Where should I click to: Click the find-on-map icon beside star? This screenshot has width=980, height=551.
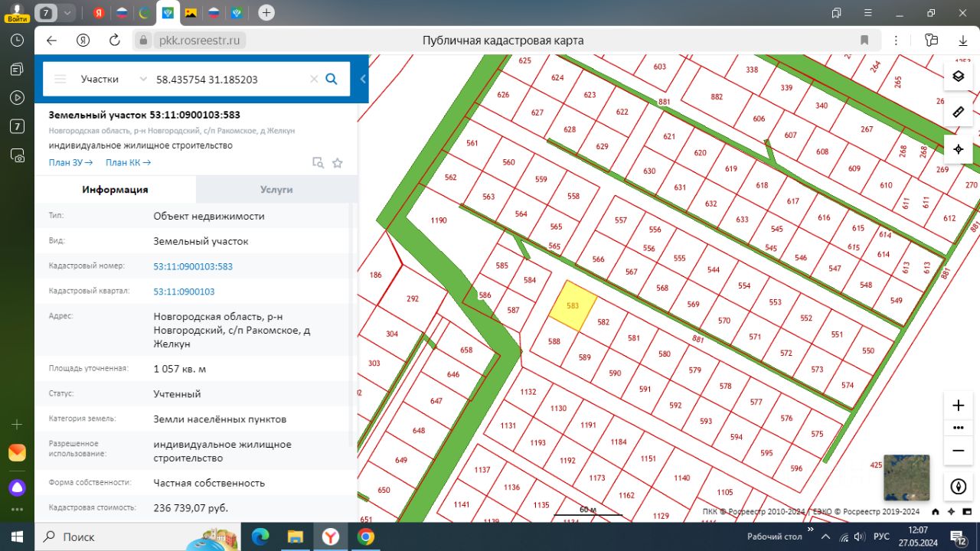[318, 162]
